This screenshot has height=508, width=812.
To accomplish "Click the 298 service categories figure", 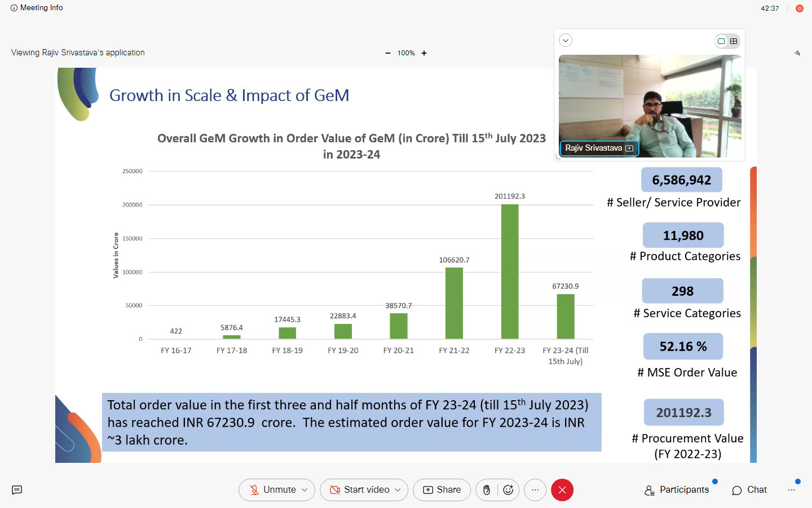I will (x=683, y=291).
